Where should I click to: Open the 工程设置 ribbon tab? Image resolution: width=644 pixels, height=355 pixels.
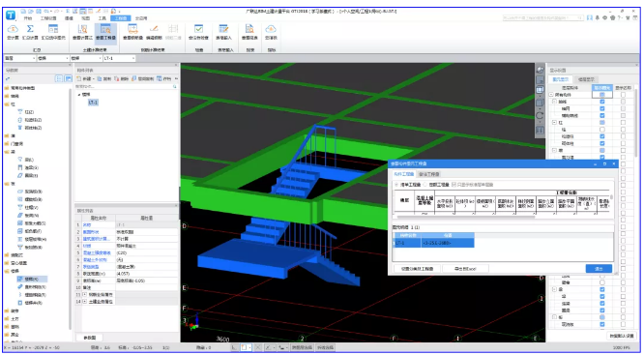[x=48, y=18]
